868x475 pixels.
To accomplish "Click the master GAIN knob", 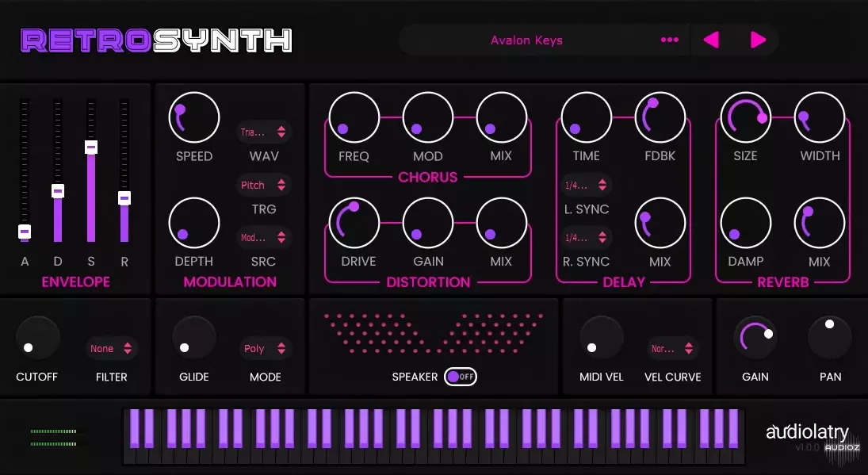I will pos(755,339).
